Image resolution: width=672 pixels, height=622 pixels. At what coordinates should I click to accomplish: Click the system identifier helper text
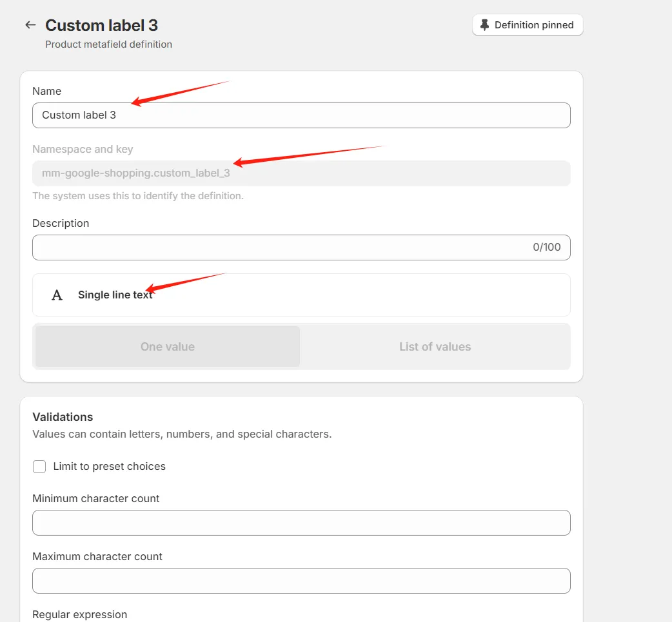point(138,196)
